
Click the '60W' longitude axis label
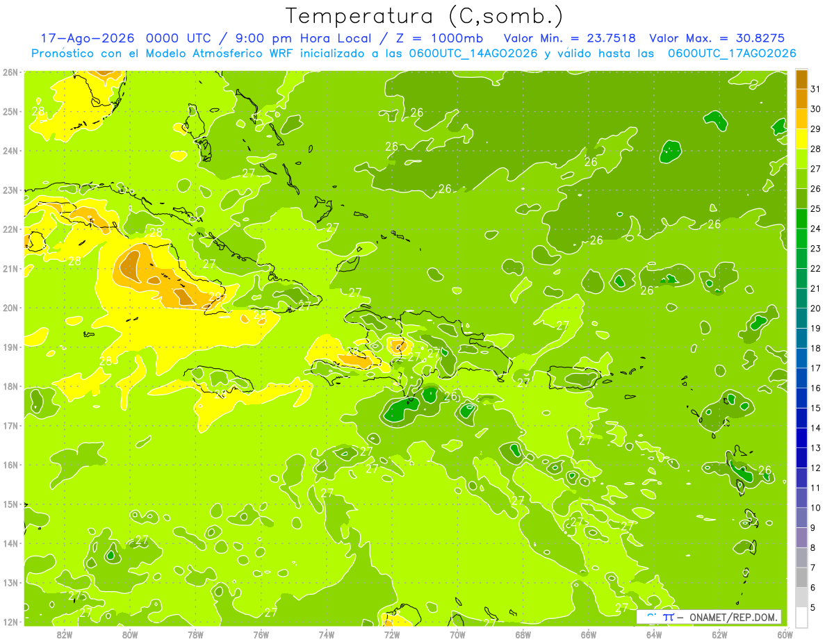pyautogui.click(x=785, y=634)
